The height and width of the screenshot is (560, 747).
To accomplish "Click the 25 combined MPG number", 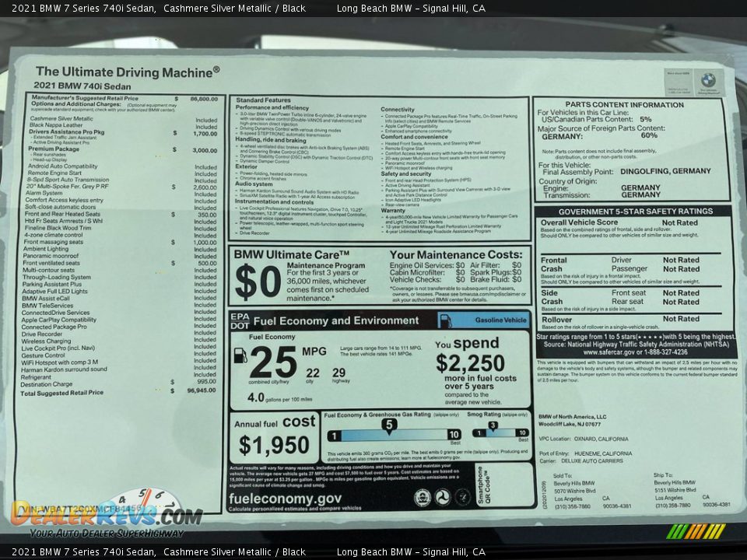I will pyautogui.click(x=273, y=362).
